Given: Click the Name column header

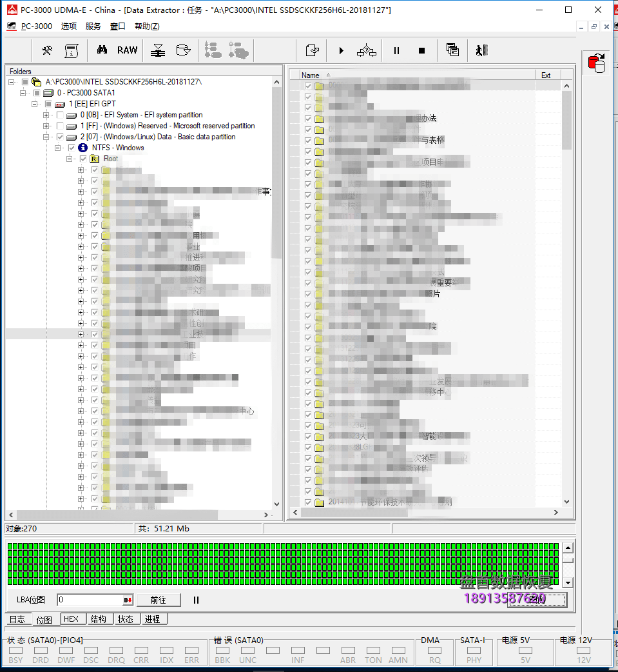Looking at the screenshot, I should 417,75.
